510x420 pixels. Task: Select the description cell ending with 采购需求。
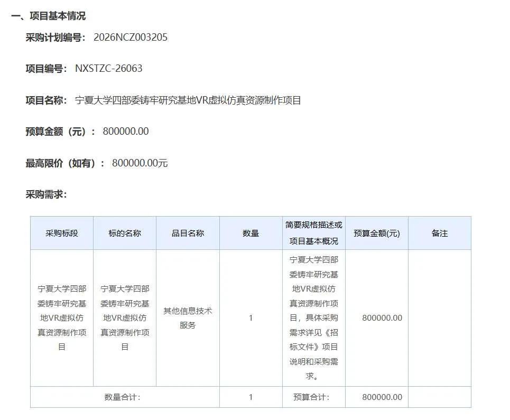coord(314,318)
